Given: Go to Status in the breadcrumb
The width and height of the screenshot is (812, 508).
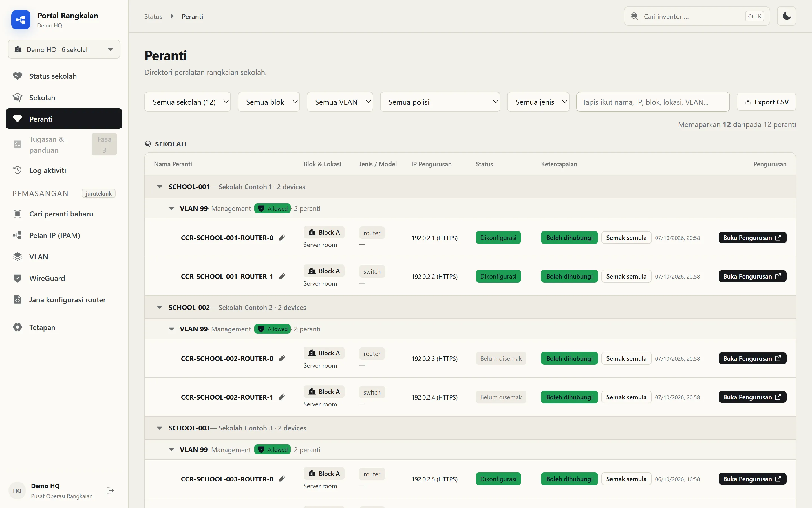Looking at the screenshot, I should [153, 16].
